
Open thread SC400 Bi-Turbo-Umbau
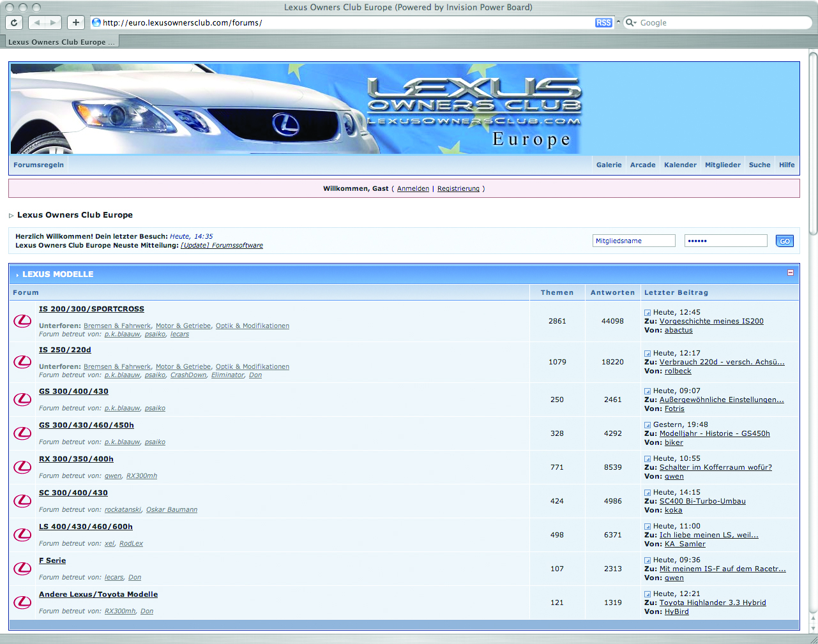tap(702, 502)
